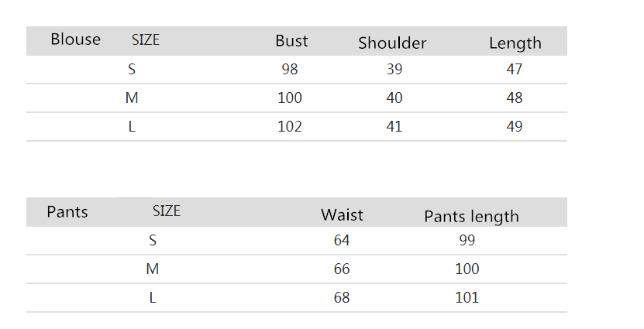Viewport: 644px width, 329px height.
Task: Select the Waist column header
Action: coord(342,215)
